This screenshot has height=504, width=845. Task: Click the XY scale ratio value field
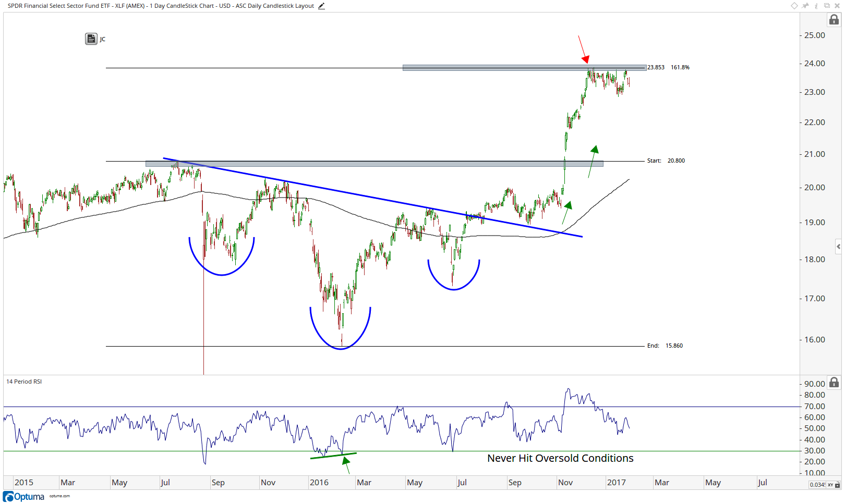[817, 485]
